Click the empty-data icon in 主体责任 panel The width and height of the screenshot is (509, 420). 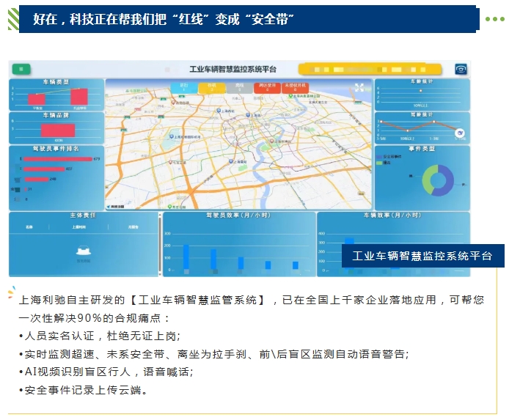pos(83,251)
